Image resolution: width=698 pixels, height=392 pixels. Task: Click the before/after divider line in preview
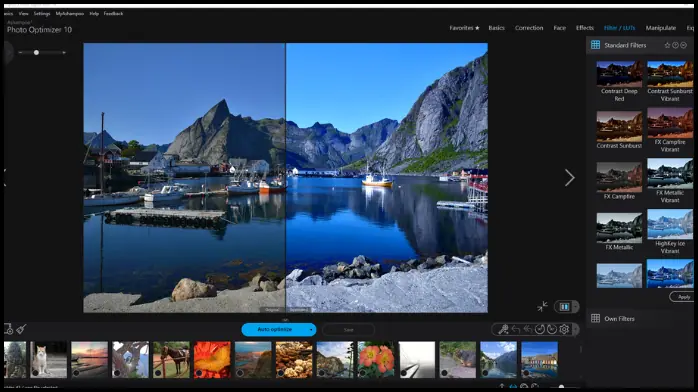(285, 178)
